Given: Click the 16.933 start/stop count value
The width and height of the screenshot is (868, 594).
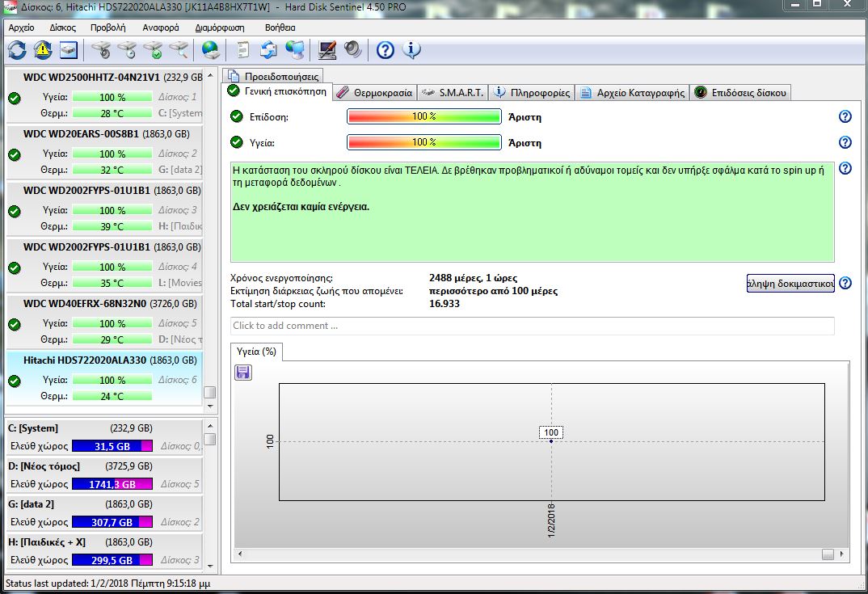Looking at the screenshot, I should 444,304.
